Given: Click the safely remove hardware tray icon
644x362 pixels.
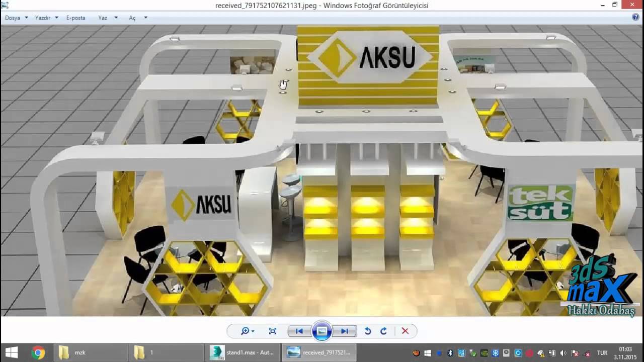Looking at the screenshot, I should [473, 353].
